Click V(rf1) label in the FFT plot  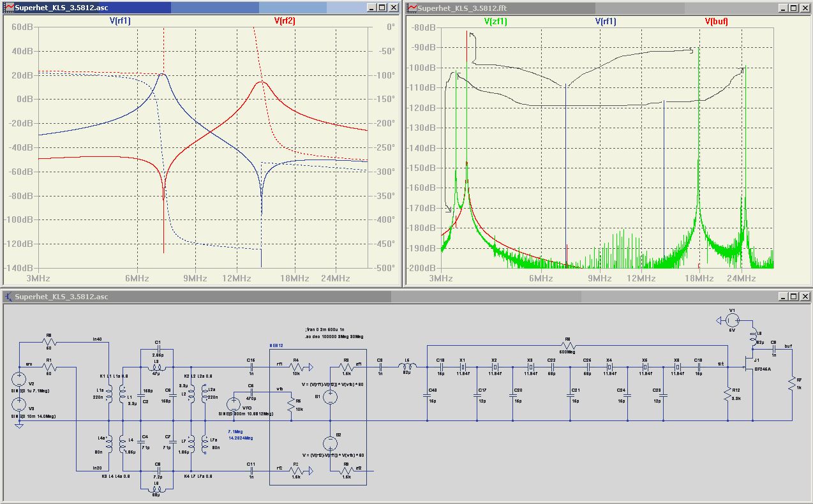(606, 21)
